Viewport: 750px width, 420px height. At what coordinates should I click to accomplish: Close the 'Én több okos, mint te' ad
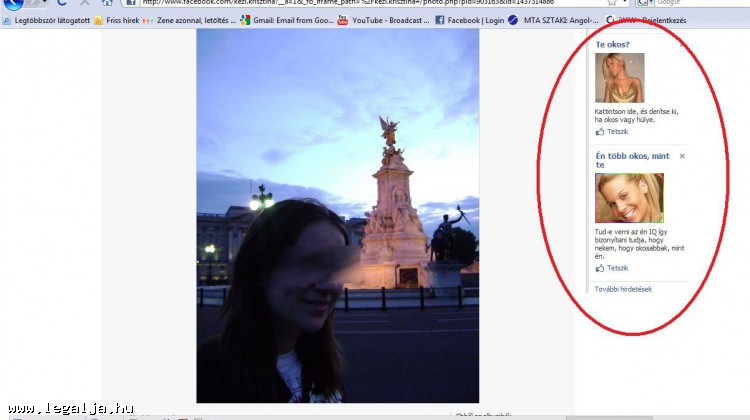(682, 156)
